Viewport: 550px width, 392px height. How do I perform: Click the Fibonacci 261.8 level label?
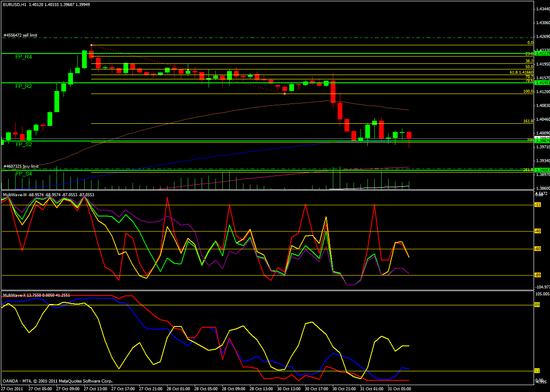tap(528, 170)
